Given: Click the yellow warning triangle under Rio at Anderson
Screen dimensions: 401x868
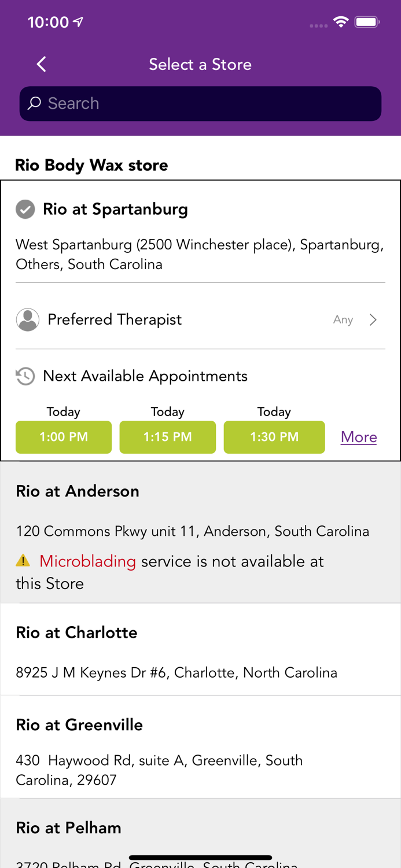Looking at the screenshot, I should click(x=23, y=561).
